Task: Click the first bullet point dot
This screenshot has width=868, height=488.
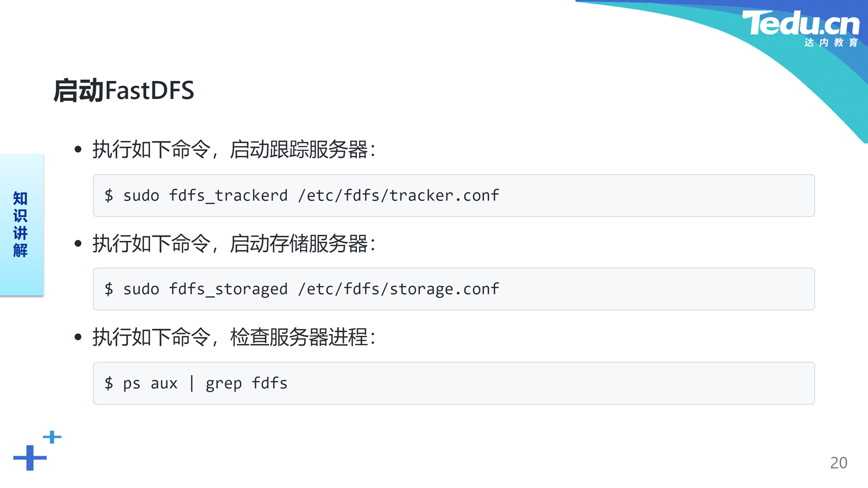Action: coord(78,149)
